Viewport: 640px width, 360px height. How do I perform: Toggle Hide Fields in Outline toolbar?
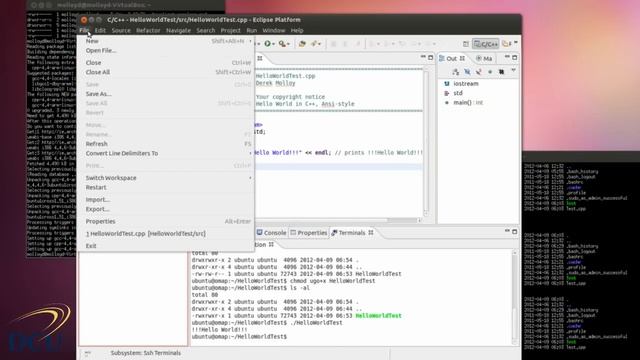tap(467, 72)
